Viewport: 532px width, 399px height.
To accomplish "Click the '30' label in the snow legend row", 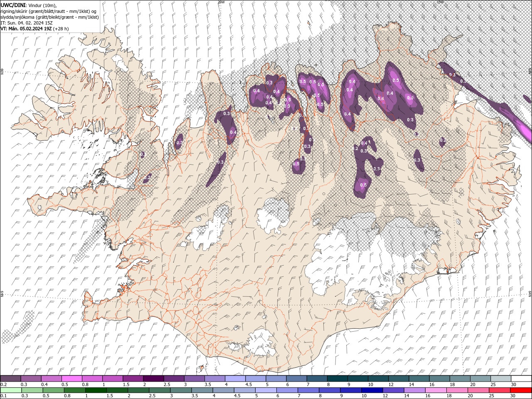I will pos(514,384).
